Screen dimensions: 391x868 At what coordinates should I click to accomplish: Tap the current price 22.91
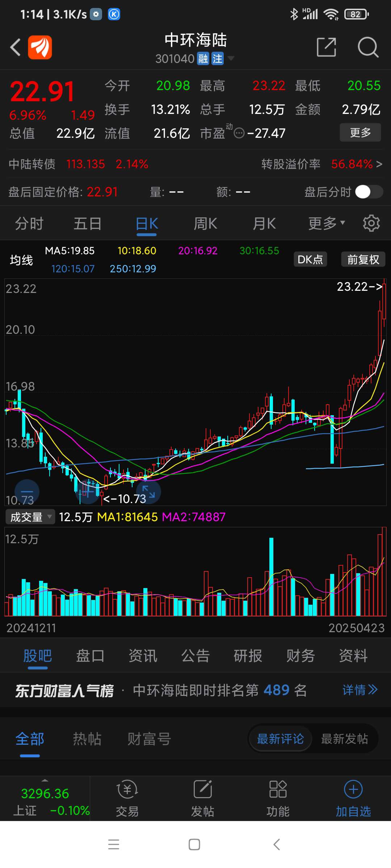[x=42, y=91]
